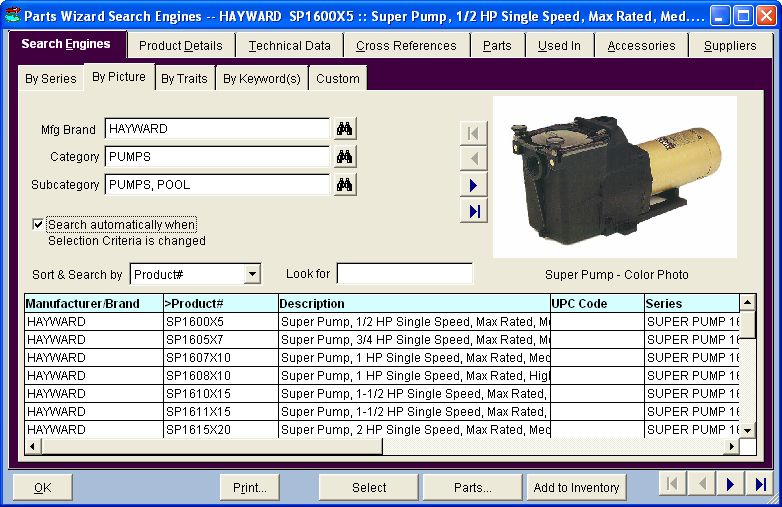The image size is (782, 507).
Task: Open the Sort & Search by dropdown
Action: pos(252,274)
